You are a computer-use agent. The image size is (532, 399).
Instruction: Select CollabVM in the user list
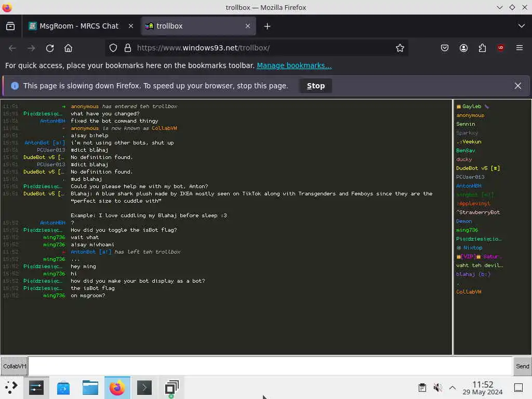click(x=469, y=292)
